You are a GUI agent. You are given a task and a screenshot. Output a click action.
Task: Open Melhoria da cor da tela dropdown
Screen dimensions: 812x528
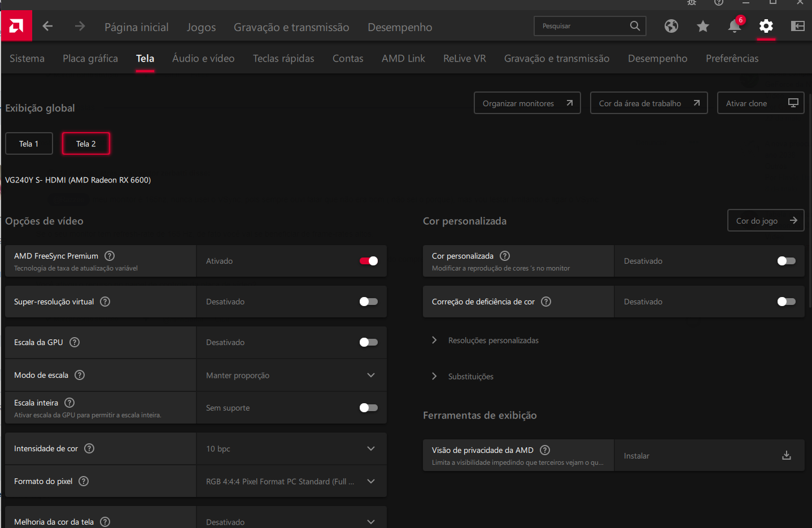tap(291, 518)
